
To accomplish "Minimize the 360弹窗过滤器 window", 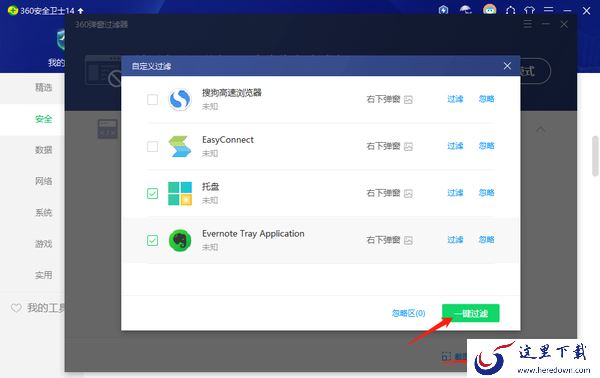I will (546, 24).
